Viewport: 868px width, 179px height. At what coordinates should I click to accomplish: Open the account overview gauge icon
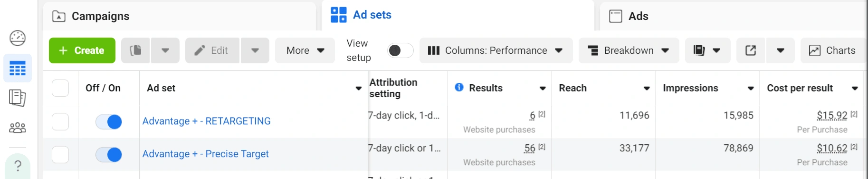point(18,38)
